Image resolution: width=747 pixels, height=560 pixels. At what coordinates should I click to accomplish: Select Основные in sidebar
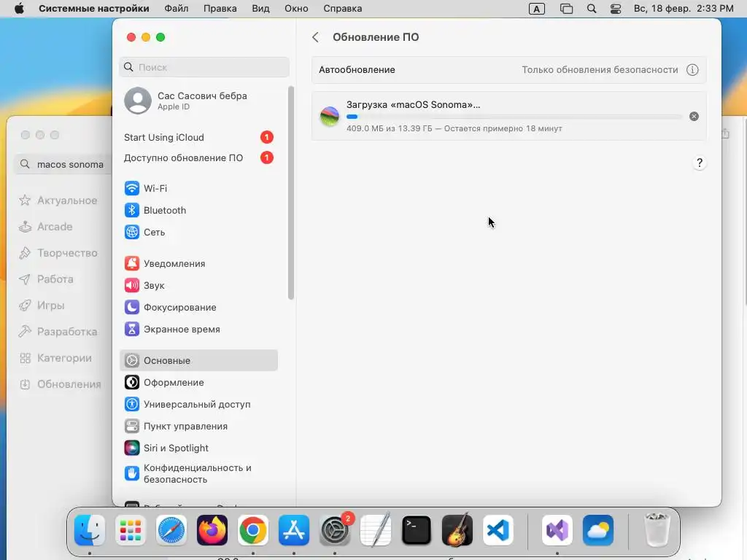point(198,360)
